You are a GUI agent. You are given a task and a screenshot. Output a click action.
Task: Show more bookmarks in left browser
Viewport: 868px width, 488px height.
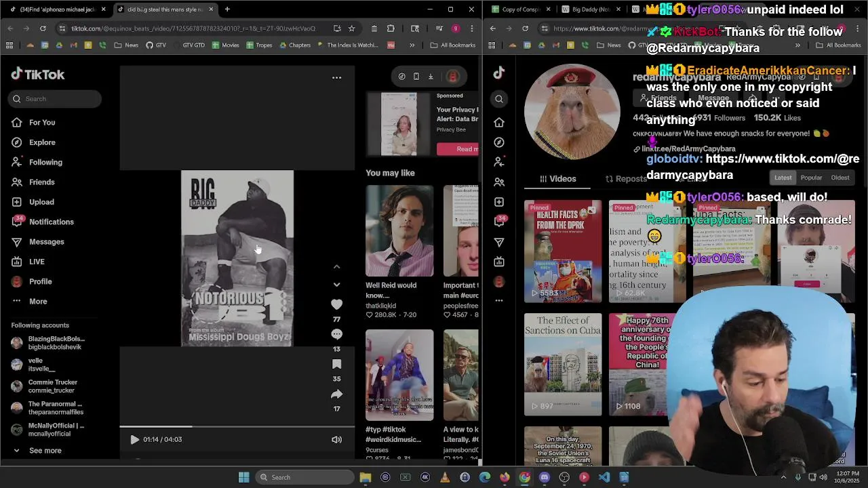pyautogui.click(x=412, y=45)
